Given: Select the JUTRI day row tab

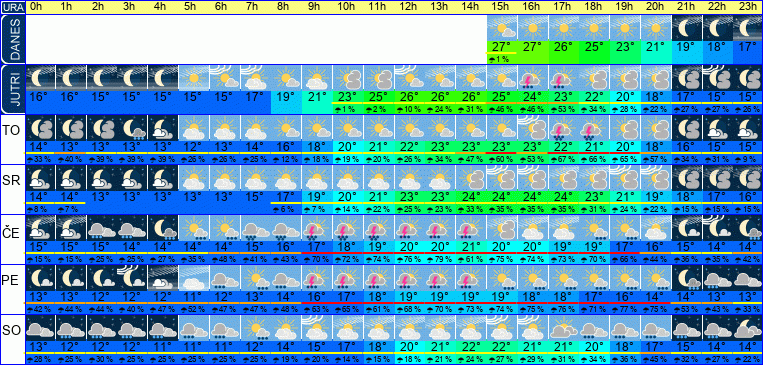Looking at the screenshot, I should pos(12,90).
